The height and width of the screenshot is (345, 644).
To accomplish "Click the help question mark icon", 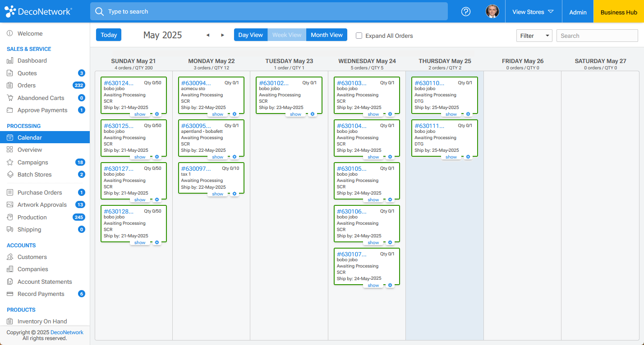I will coord(466,11).
